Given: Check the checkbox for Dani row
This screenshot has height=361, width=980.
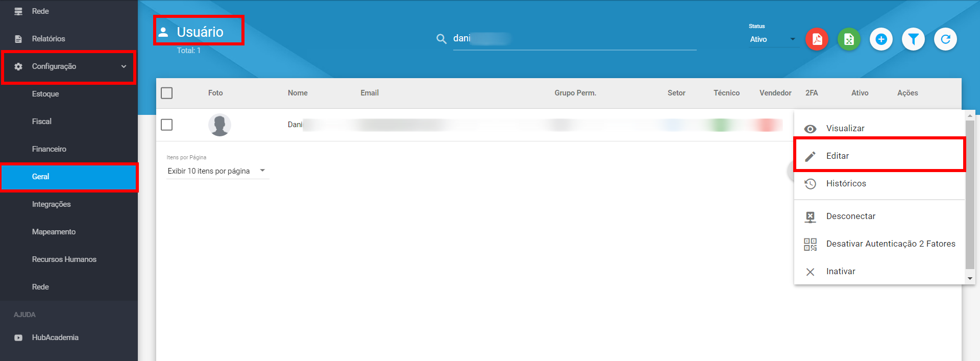Looking at the screenshot, I should click(166, 125).
